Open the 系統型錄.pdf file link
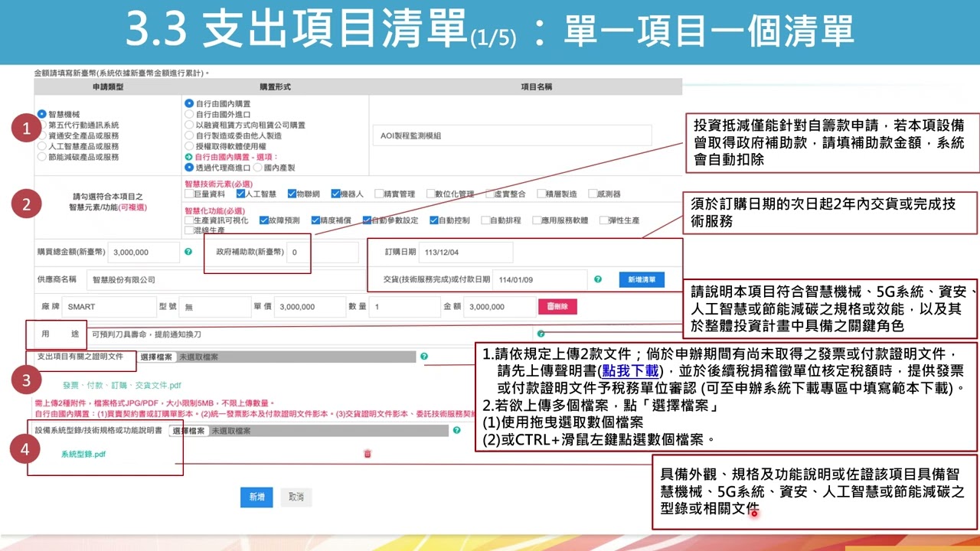The height and width of the screenshot is (551, 980). 83,454
